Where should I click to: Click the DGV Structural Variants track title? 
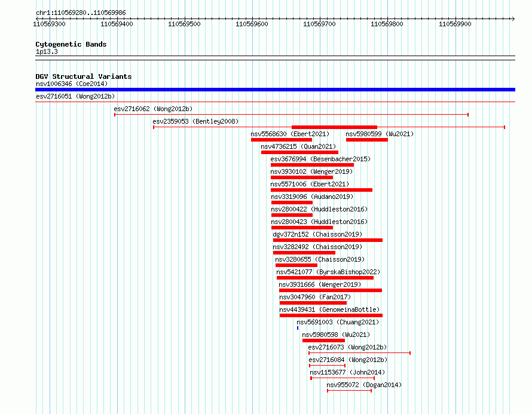tap(84, 76)
